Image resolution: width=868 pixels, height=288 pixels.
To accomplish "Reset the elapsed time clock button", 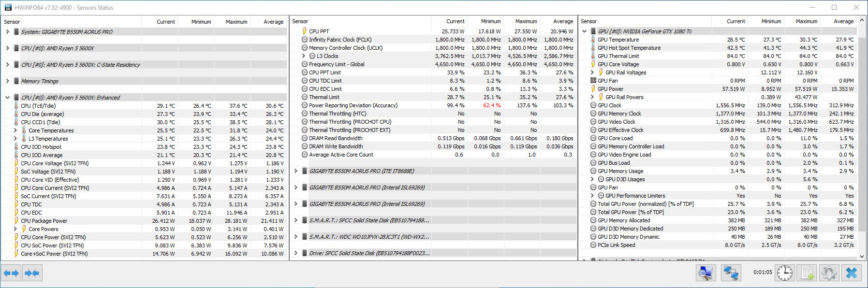I will pos(784,273).
